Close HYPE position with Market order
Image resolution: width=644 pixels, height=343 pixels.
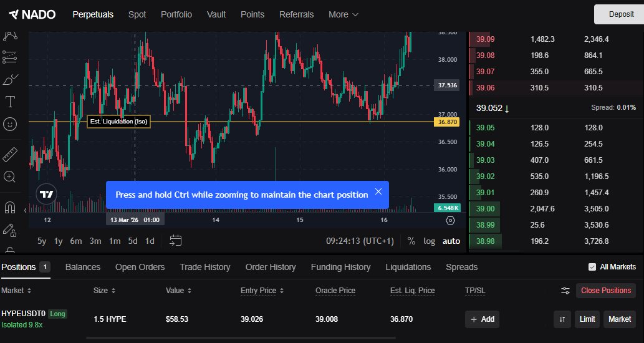[x=619, y=319]
